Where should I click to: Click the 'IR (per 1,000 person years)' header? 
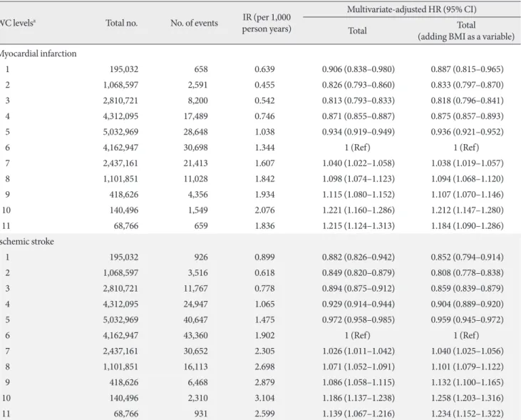tap(267, 23)
